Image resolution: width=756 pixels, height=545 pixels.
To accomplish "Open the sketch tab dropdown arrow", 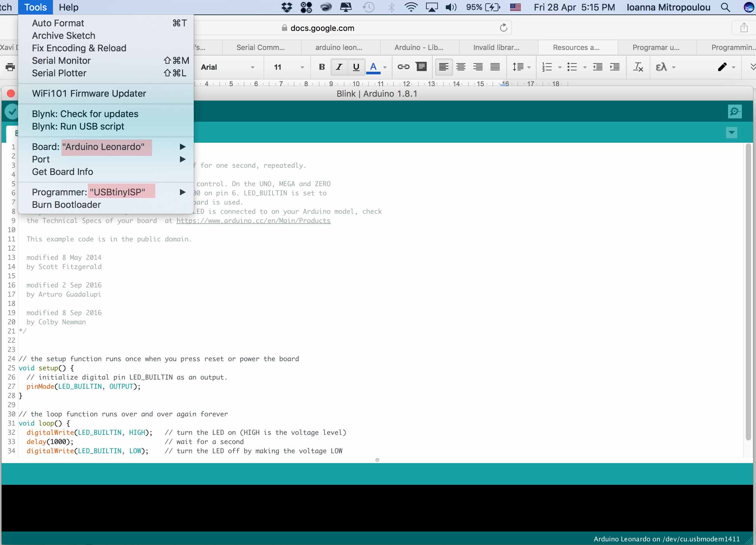I will coord(732,132).
